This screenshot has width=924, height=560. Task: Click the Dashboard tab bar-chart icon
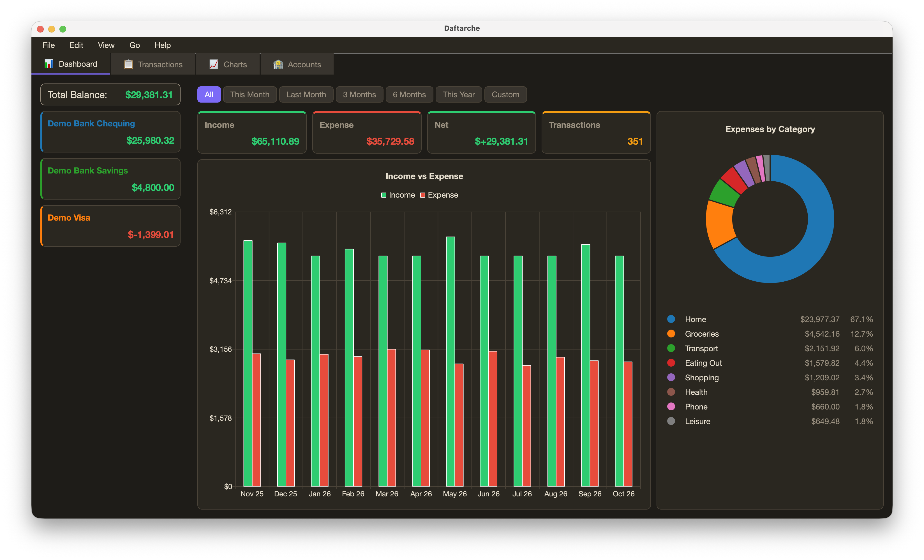49,64
